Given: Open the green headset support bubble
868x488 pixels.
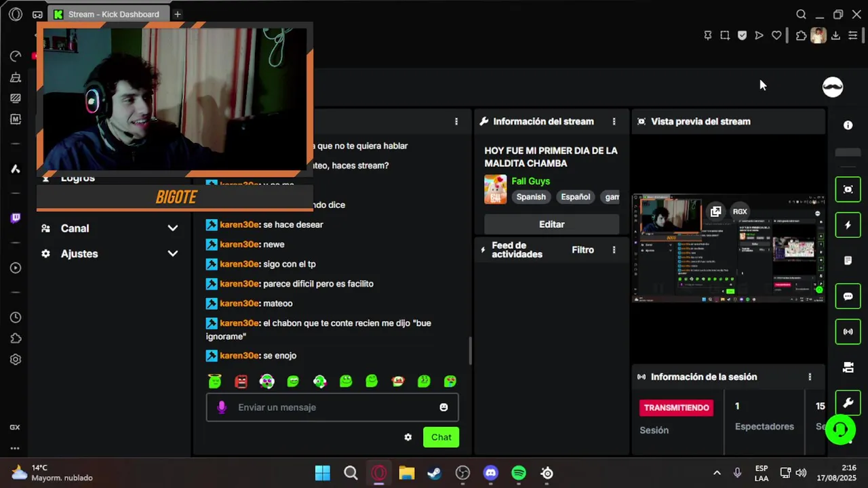Looking at the screenshot, I should (x=841, y=430).
